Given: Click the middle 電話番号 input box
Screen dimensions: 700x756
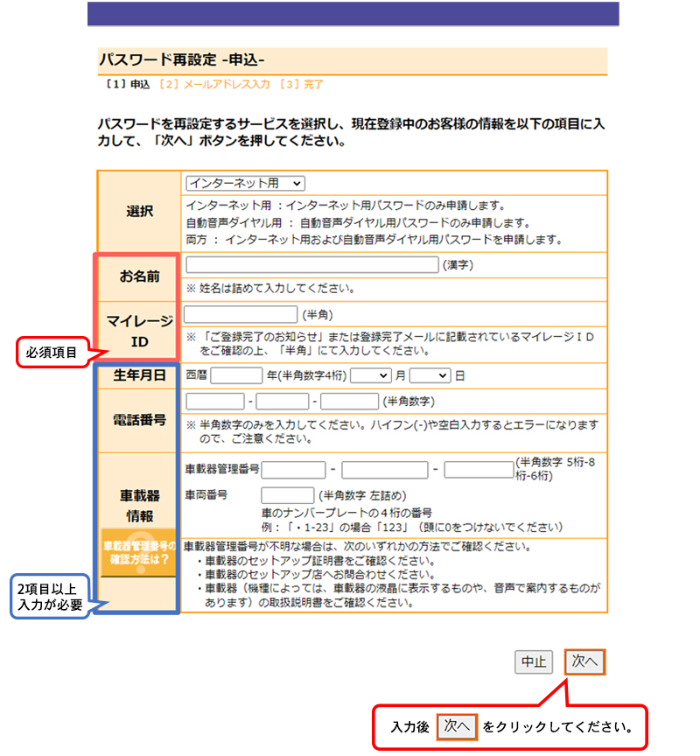Looking at the screenshot, I should [x=283, y=401].
